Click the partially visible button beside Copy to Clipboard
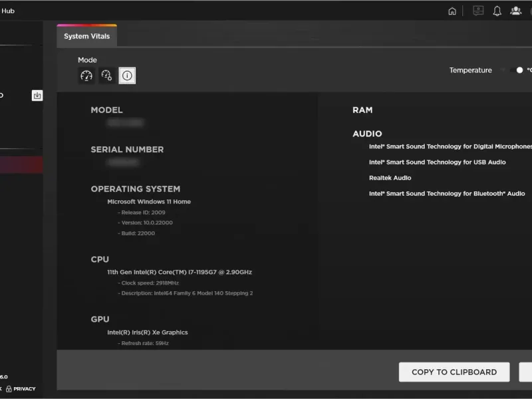This screenshot has height=399, width=532. (x=525, y=372)
